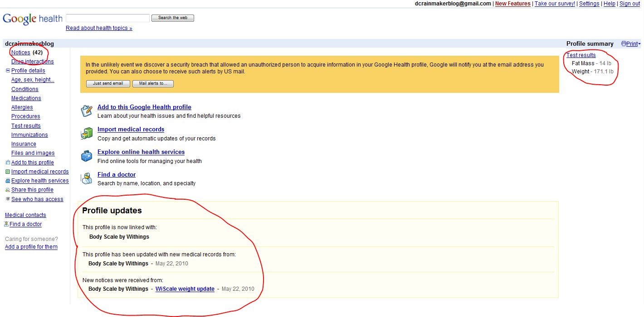Open Explore online health services heading link
644x317 pixels.
tap(141, 152)
